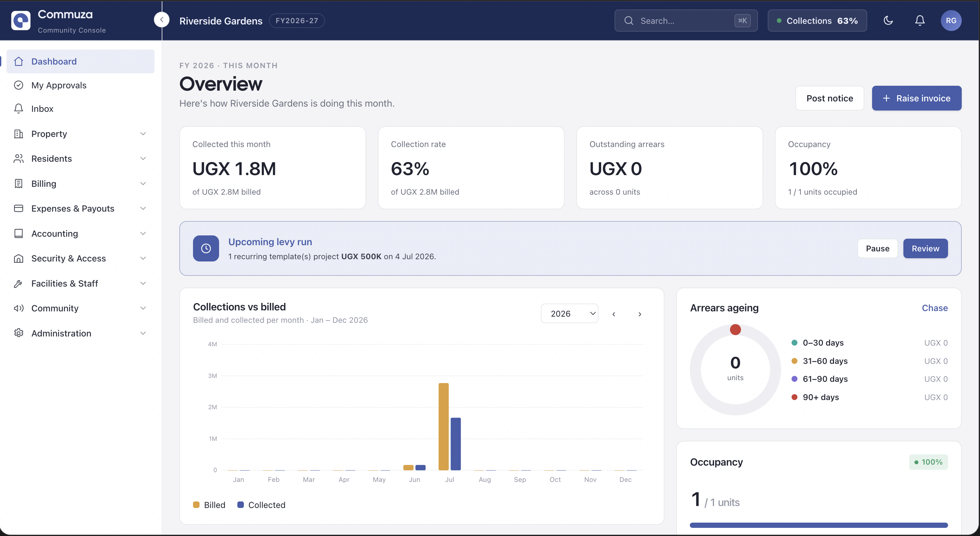The height and width of the screenshot is (536, 980).
Task: Toggle the Billed legend swatch
Action: (x=196, y=505)
